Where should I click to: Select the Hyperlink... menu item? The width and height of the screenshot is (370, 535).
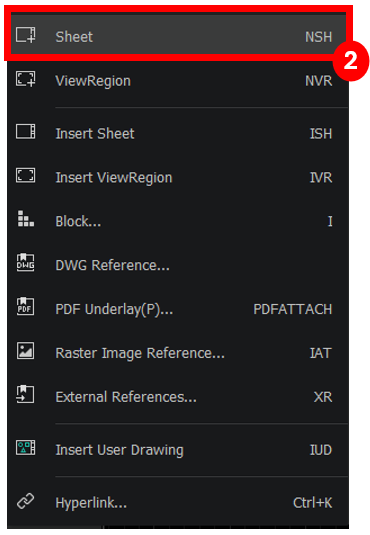tap(178, 503)
